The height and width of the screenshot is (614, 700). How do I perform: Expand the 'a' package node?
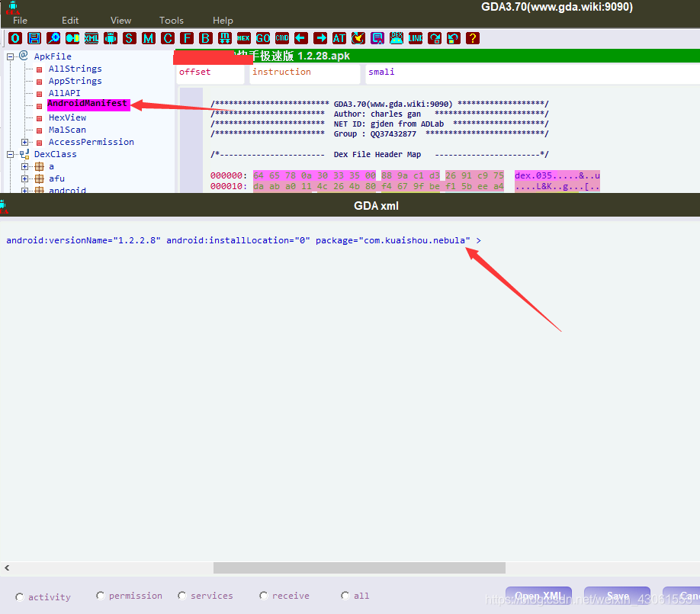click(25, 166)
